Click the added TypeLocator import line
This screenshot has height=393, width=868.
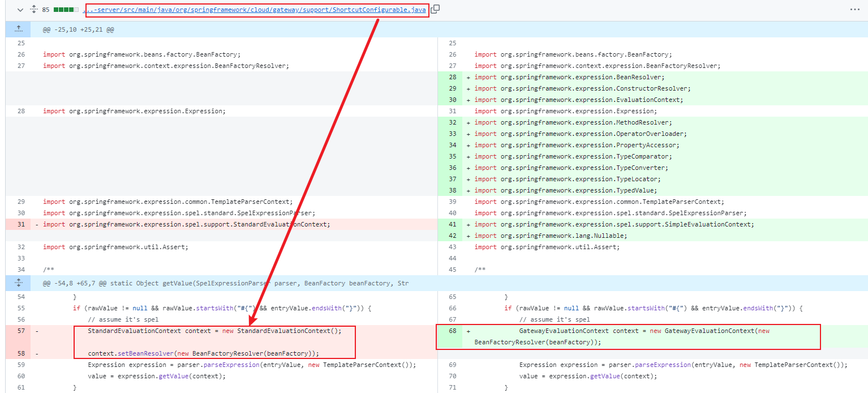(x=568, y=179)
